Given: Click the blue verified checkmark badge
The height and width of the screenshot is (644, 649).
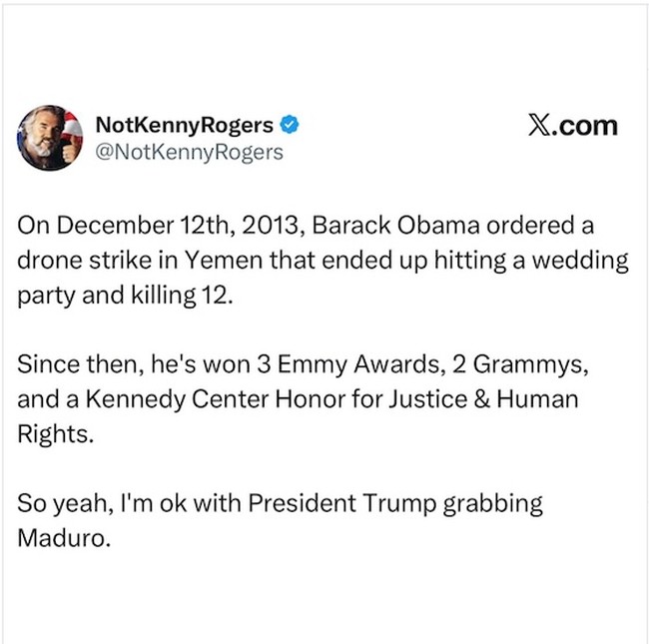Looking at the screenshot, I should coord(290,126).
